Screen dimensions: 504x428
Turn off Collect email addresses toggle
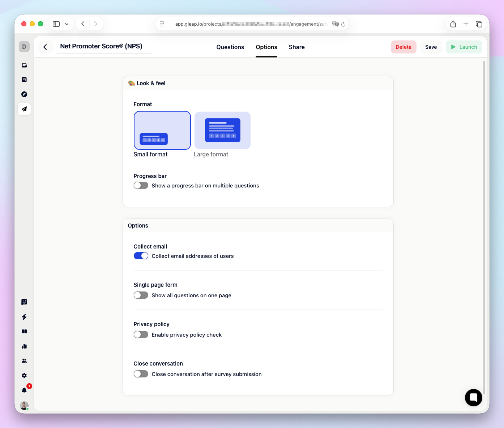(141, 256)
